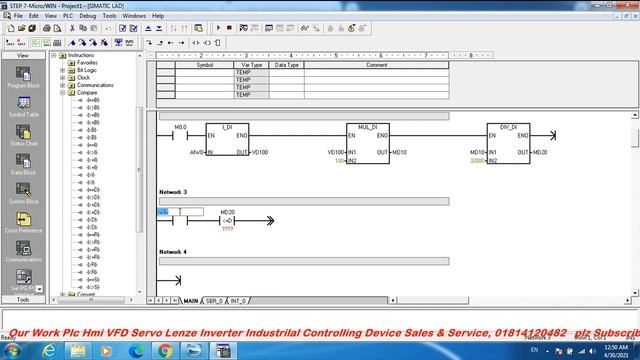
Task: Click the Cut scissors icon
Action: tap(72, 28)
